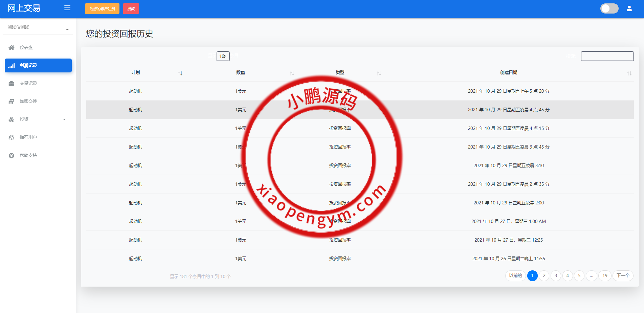Jump to last page 19
This screenshot has width=644, height=313.
point(605,276)
